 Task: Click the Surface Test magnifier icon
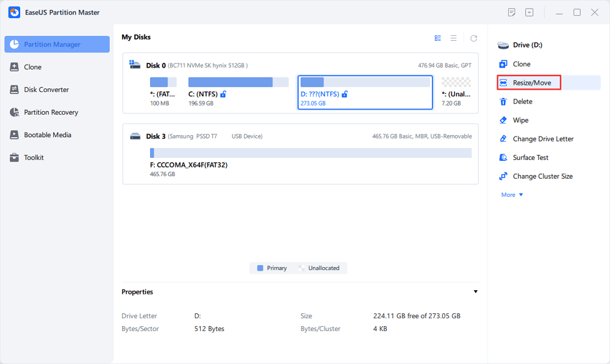[x=503, y=157]
